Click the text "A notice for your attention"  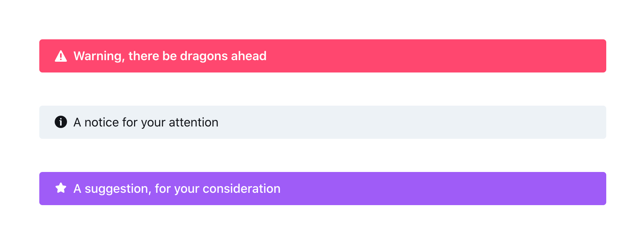click(146, 123)
